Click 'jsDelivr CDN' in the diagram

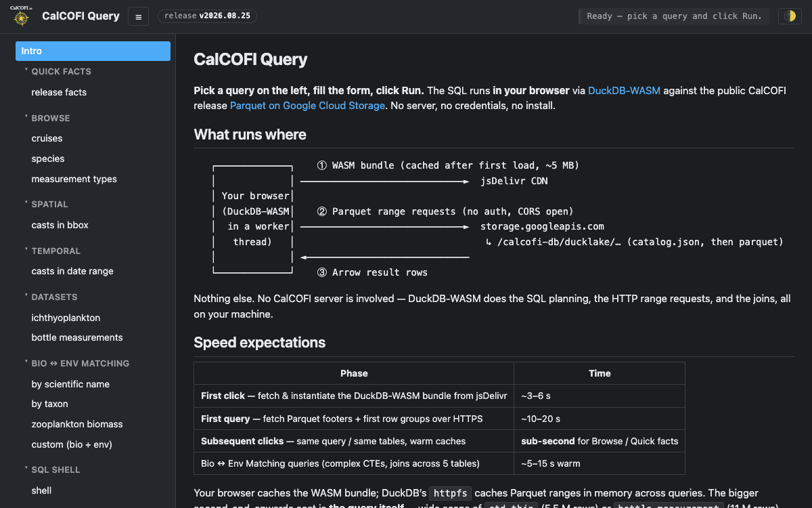(514, 181)
